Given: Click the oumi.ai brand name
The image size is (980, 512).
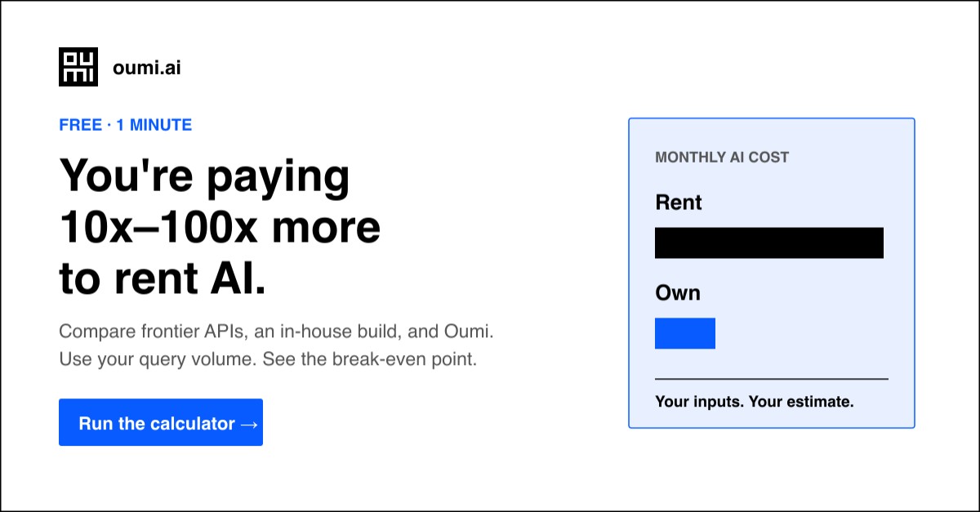Looking at the screenshot, I should pos(147,68).
